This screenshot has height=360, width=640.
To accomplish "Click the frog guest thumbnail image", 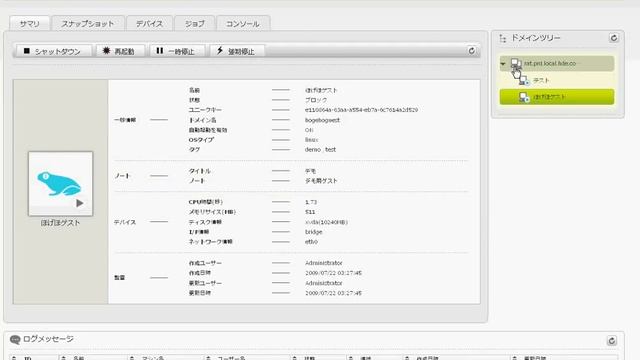I will (60, 184).
